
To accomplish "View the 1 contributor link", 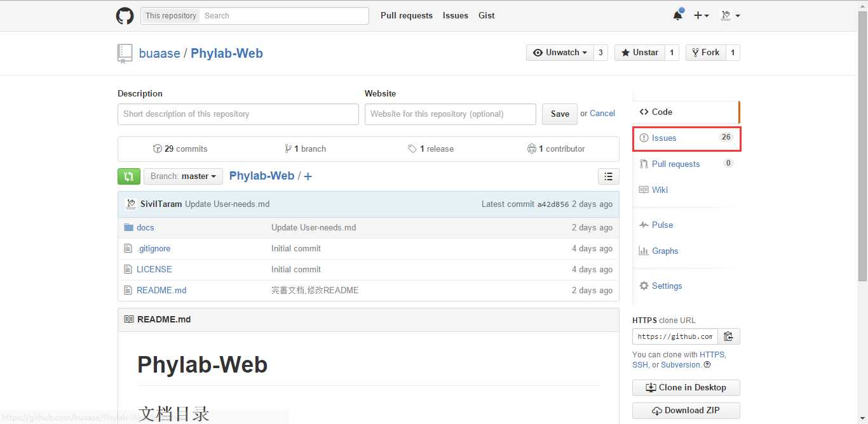I will (556, 149).
